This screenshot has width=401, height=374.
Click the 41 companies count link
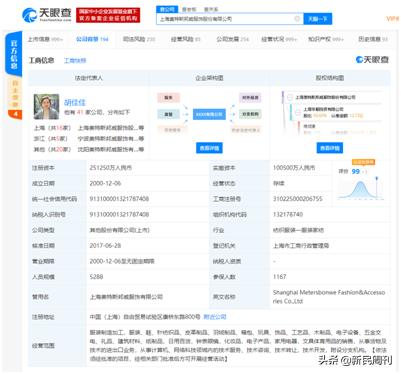80,113
